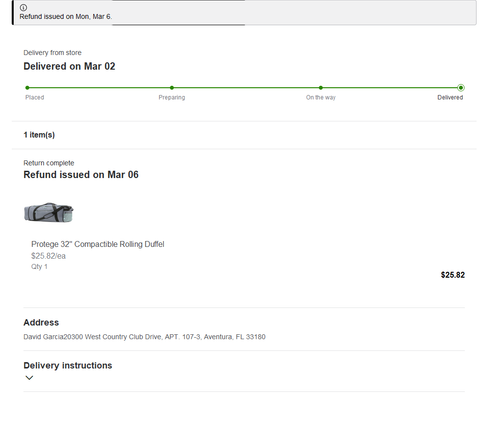
Task: Click the 'Delivery from store' label
Action: [52, 53]
